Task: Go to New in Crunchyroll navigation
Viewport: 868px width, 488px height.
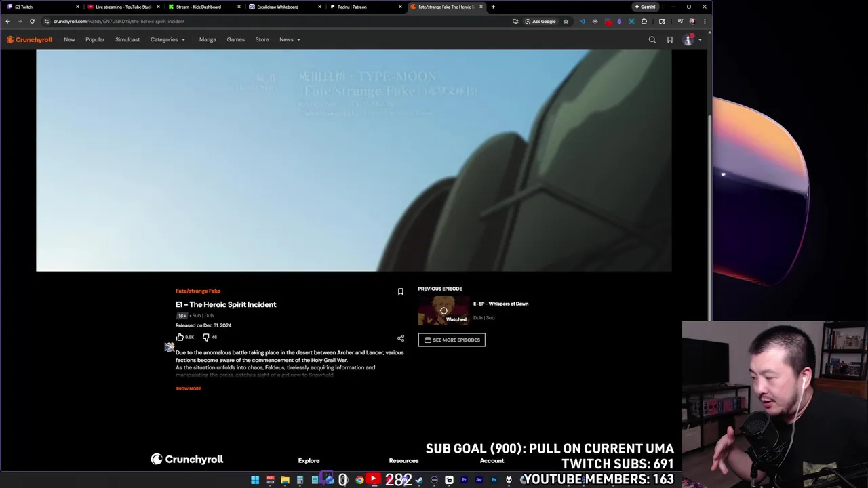Action: tap(69, 39)
